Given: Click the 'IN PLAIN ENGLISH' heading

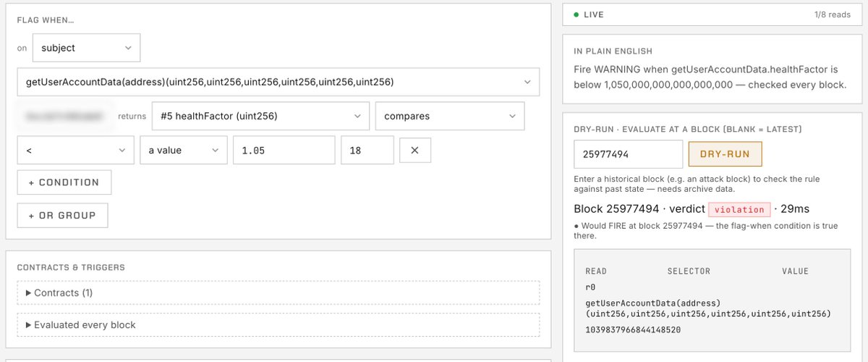Looking at the screenshot, I should click(x=613, y=51).
